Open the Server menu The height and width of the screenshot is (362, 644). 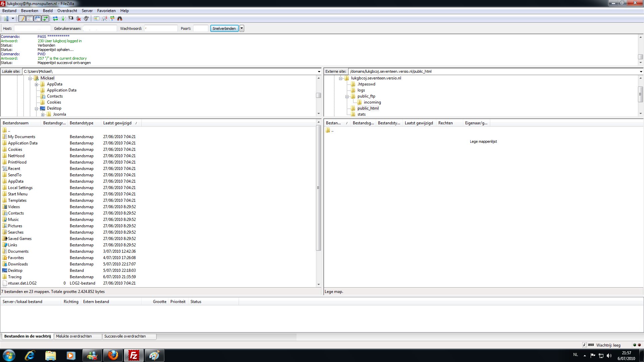click(87, 11)
